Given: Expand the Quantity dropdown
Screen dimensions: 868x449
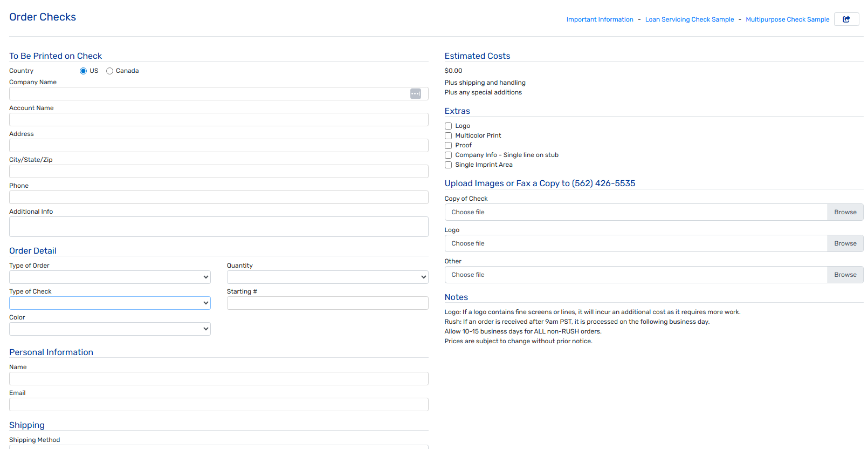Looking at the screenshot, I should click(x=327, y=277).
